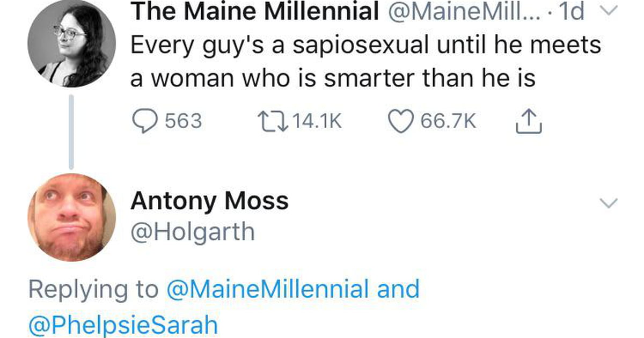Open the sapiosexual tweet text
The width and height of the screenshot is (644, 338).
coord(366,62)
